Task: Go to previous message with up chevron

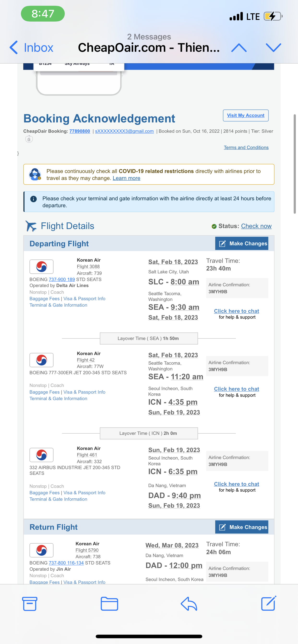Action: tap(239, 47)
